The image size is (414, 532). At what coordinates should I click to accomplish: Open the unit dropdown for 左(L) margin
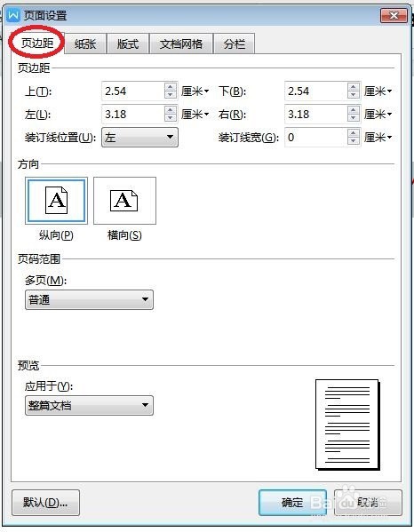pos(195,115)
